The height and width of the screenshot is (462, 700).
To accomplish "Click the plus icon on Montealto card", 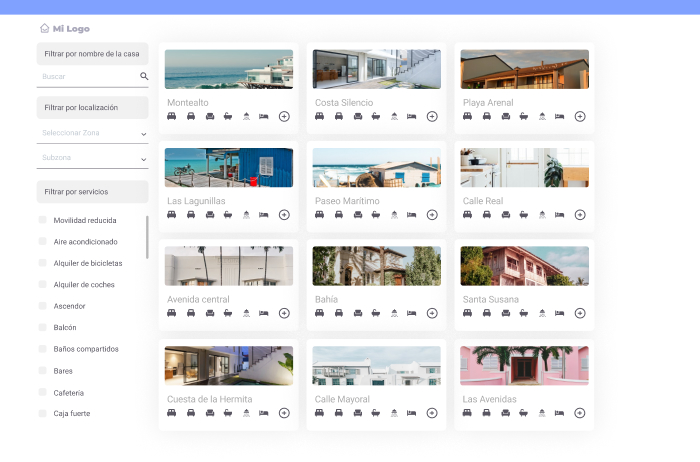I will (284, 117).
